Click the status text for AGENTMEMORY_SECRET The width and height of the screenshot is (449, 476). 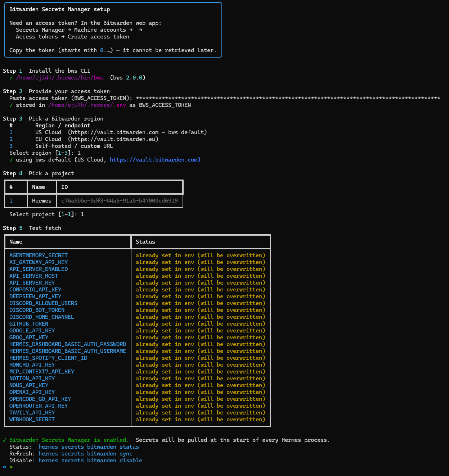[201, 255]
